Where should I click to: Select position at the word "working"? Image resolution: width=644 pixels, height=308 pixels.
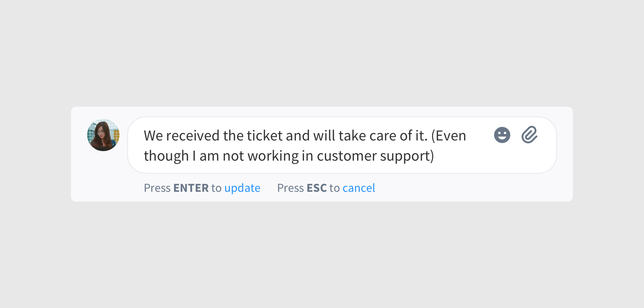(x=273, y=157)
